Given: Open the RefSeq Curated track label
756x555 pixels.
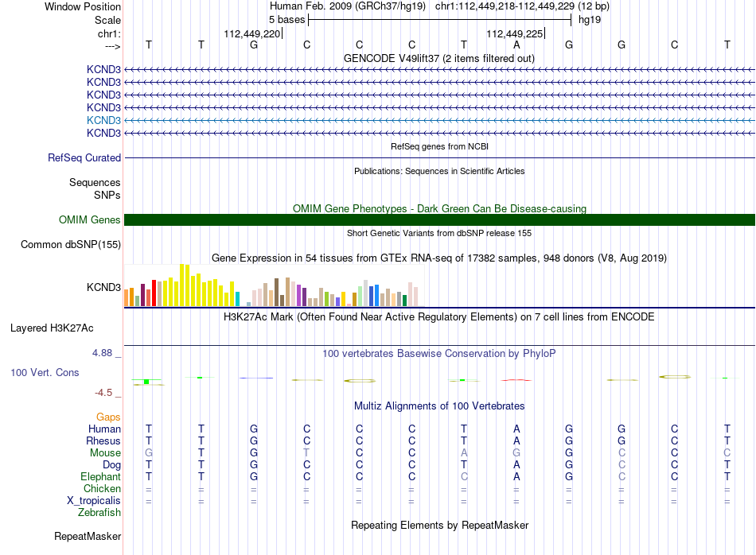Looking at the screenshot, I should [84, 158].
